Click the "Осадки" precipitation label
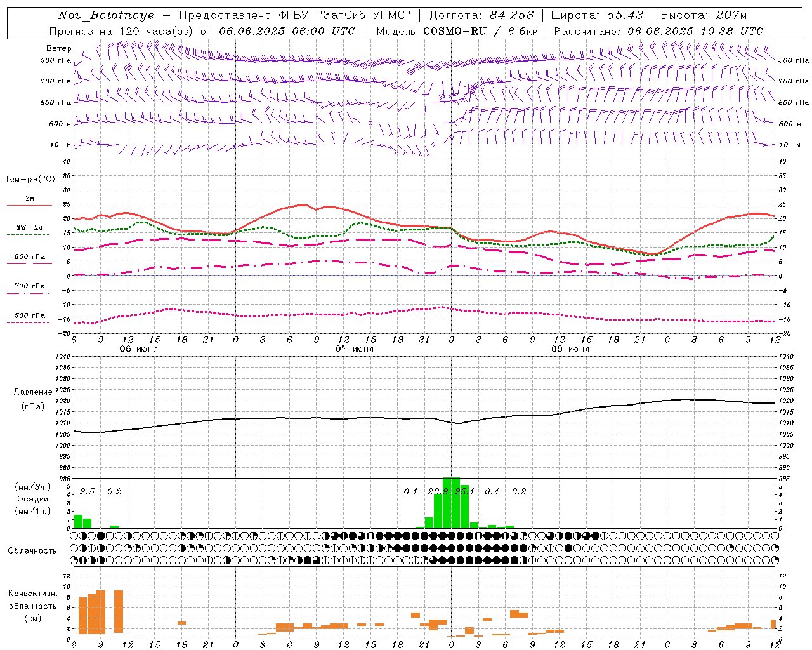Viewport: 812px width, 650px height. tap(33, 499)
